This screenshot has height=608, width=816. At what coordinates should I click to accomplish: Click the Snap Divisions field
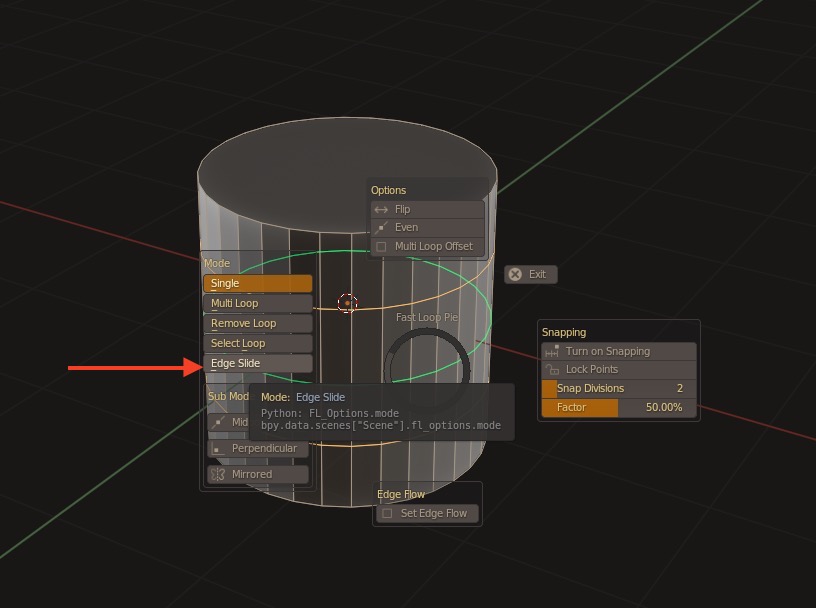[619, 388]
